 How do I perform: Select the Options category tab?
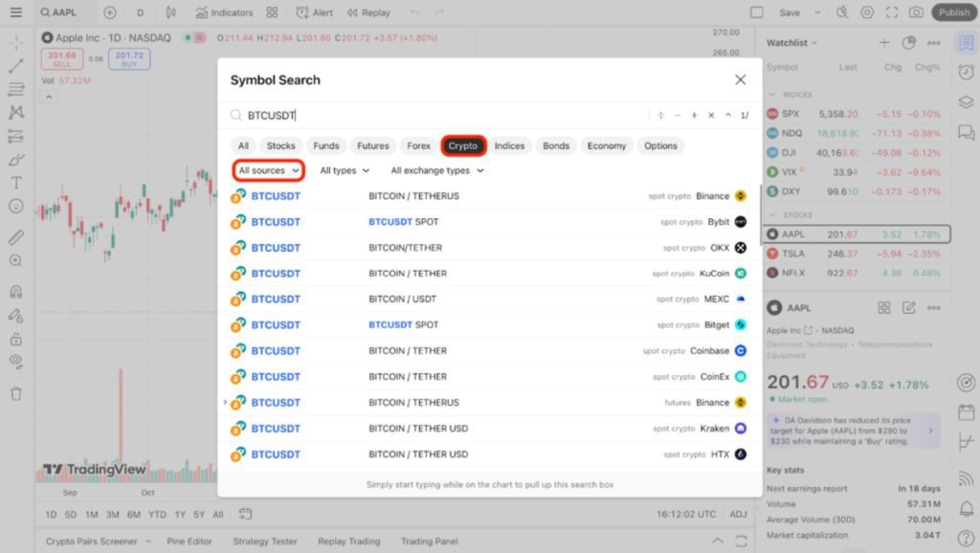click(660, 145)
